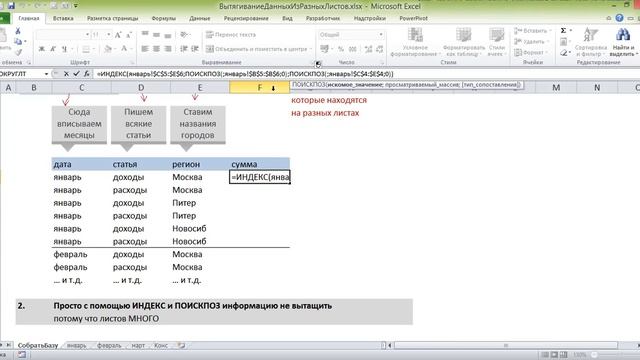This screenshot has height=360, width=640.
Task: Click the Format Painter brush icon
Action: (x=18, y=52)
